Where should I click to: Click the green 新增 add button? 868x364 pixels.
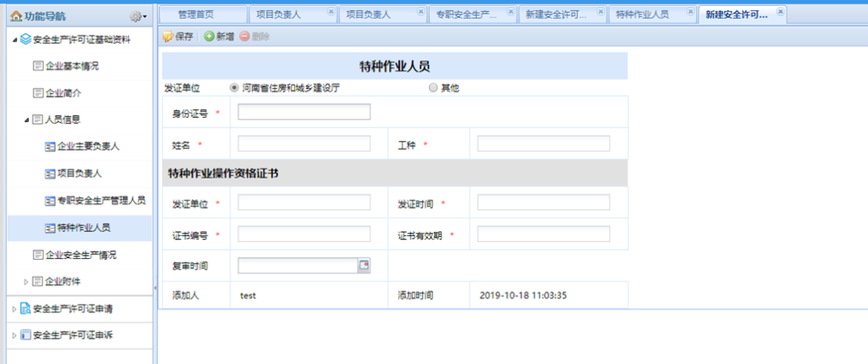[x=220, y=36]
